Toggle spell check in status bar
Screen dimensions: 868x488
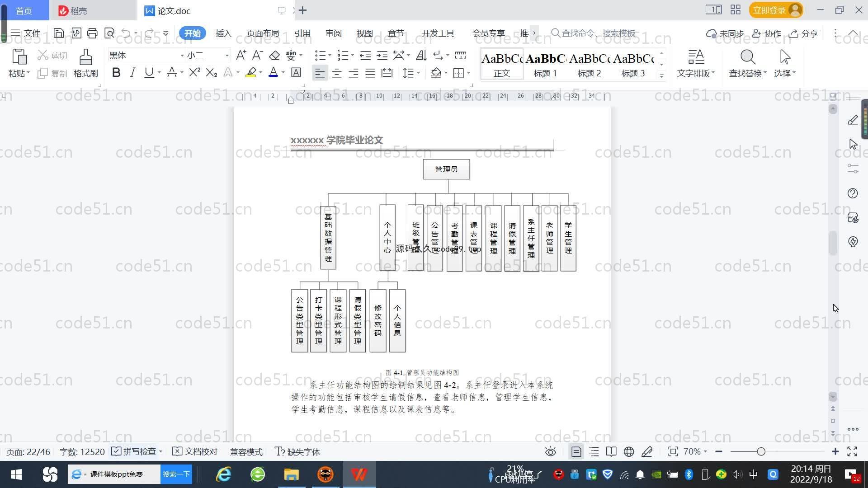click(135, 452)
